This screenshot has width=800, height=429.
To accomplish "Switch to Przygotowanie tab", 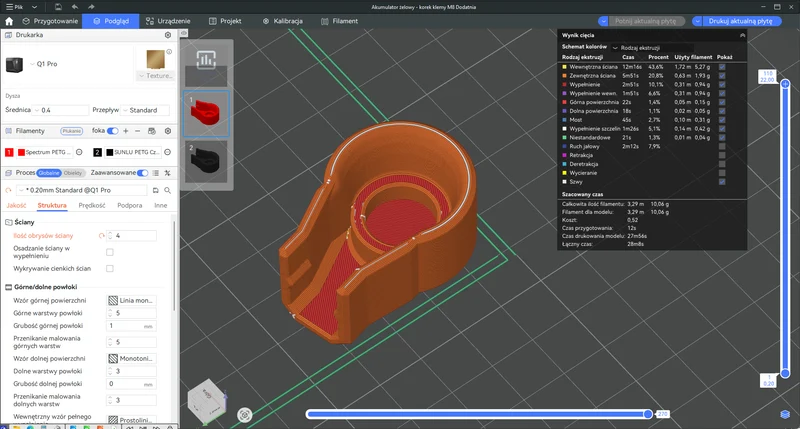I will [x=51, y=21].
